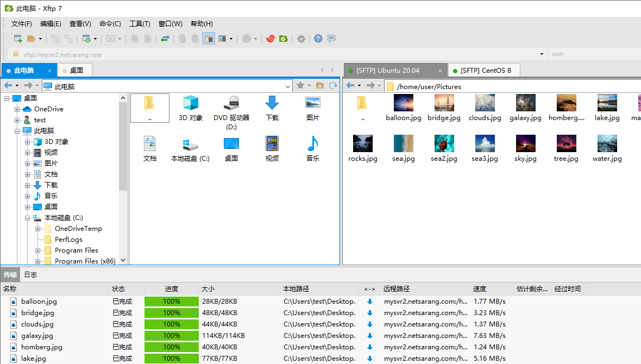641x364 pixels.
Task: Open the 文件(F) menu
Action: point(21,23)
